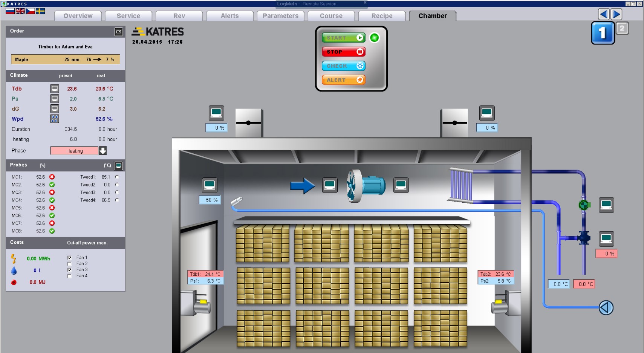
Task: Select the Twood1 radio button
Action: (x=117, y=177)
